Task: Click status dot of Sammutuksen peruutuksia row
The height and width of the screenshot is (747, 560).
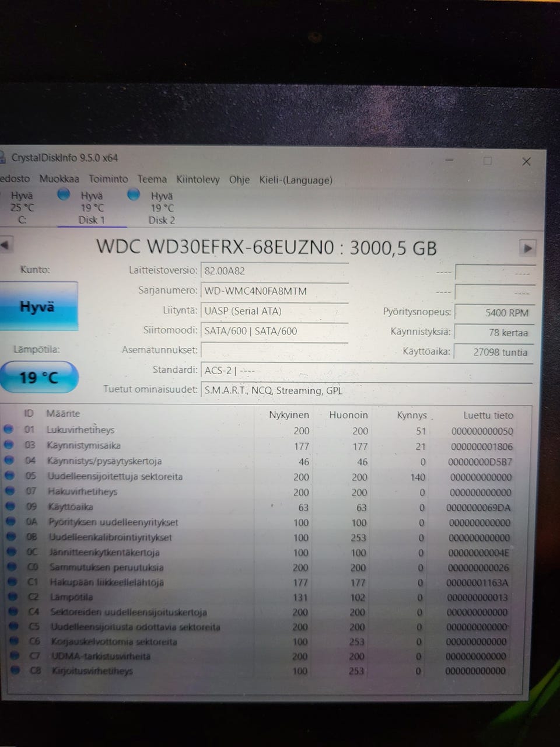Action: click(x=11, y=567)
